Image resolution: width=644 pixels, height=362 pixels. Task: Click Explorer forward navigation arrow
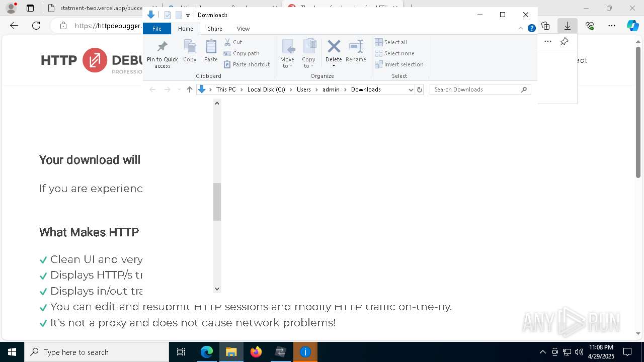pyautogui.click(x=167, y=89)
